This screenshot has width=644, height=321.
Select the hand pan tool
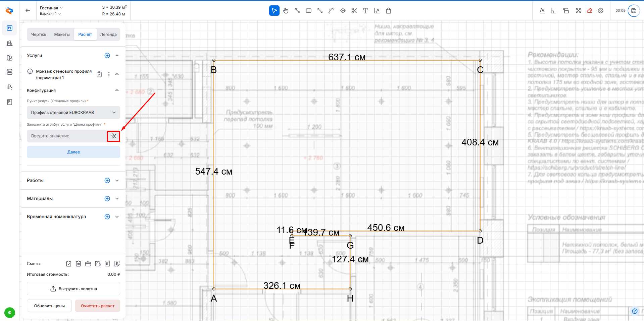[x=286, y=11]
